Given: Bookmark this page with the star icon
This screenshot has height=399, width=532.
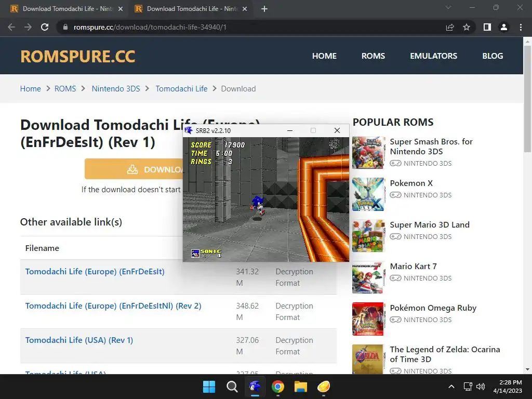Looking at the screenshot, I should click(467, 27).
